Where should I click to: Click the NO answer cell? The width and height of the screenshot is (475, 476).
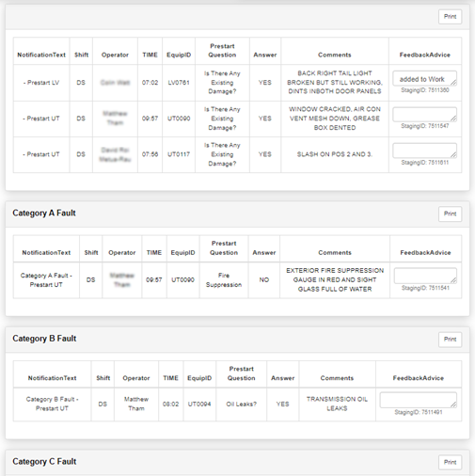pos(264,280)
